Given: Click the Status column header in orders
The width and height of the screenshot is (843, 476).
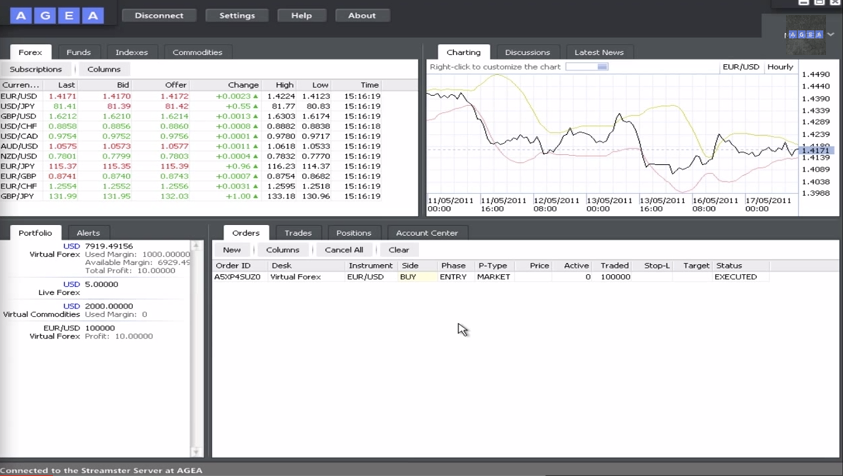Looking at the screenshot, I should click(742, 266).
